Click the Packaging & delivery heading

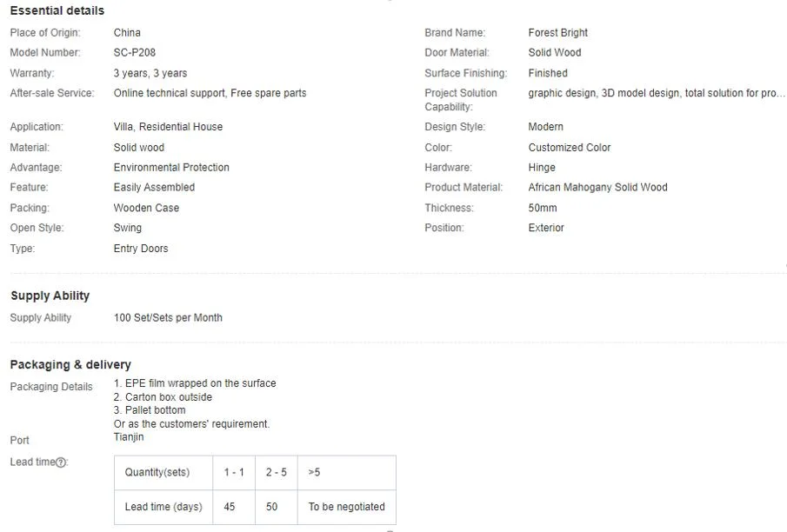click(x=70, y=364)
